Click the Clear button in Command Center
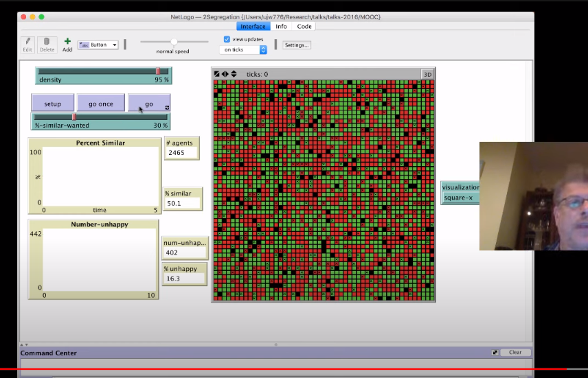This screenshot has height=378, width=588. [x=515, y=352]
